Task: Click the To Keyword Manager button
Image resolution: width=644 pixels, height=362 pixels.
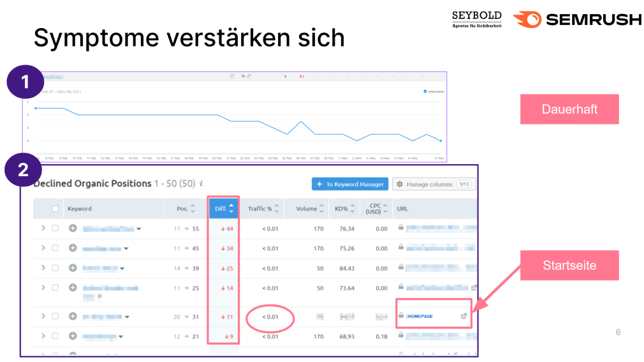Action: [350, 184]
